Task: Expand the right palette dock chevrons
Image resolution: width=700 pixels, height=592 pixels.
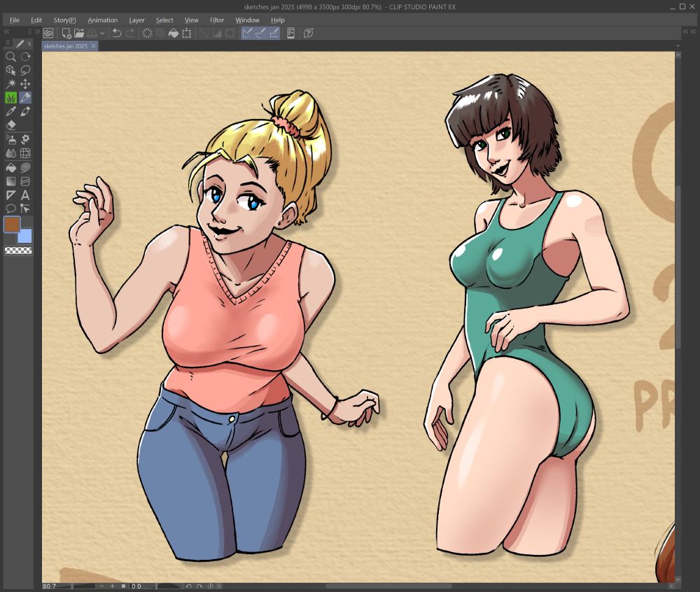Action: 686,32
